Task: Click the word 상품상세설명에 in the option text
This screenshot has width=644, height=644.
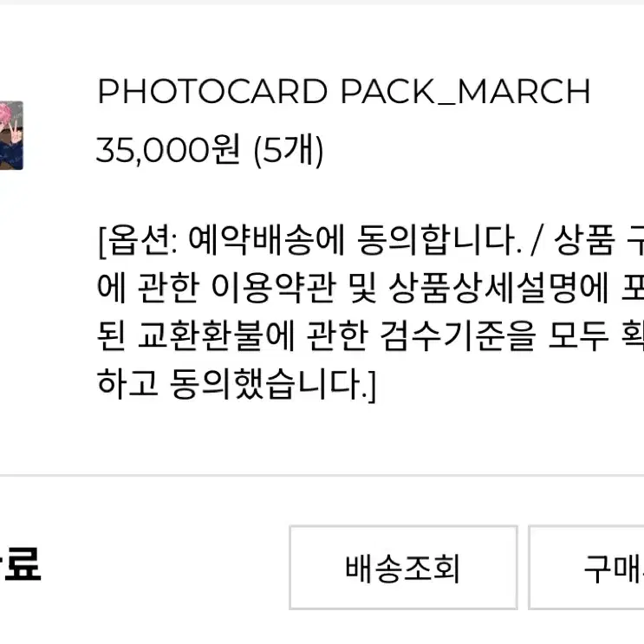Action: coord(498,287)
